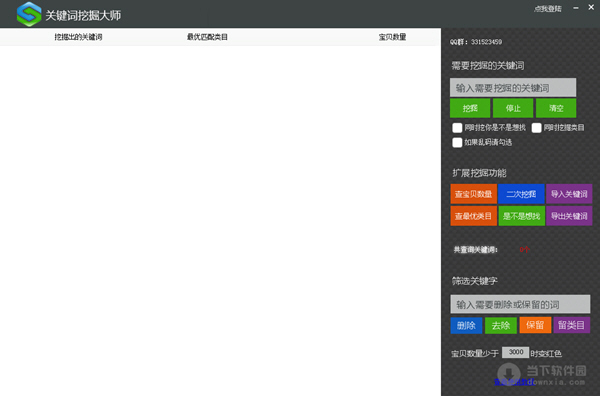Click the orange 保留 button
This screenshot has height=396, width=600.
[x=535, y=325]
